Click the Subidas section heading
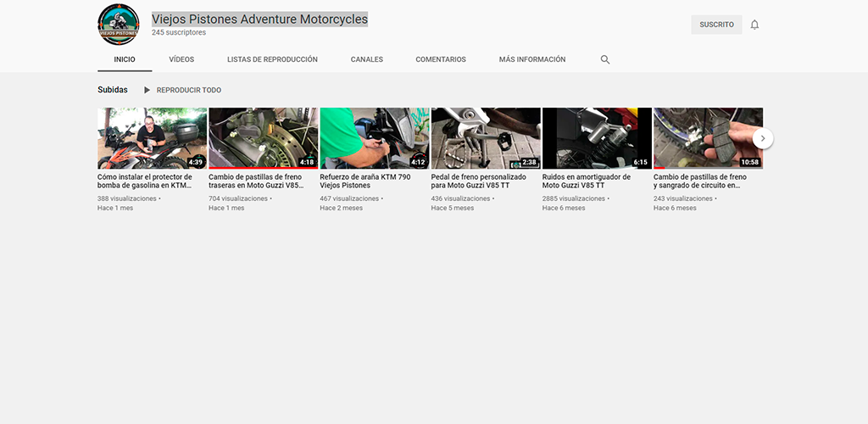Viewport: 868px width, 424px height. click(113, 90)
